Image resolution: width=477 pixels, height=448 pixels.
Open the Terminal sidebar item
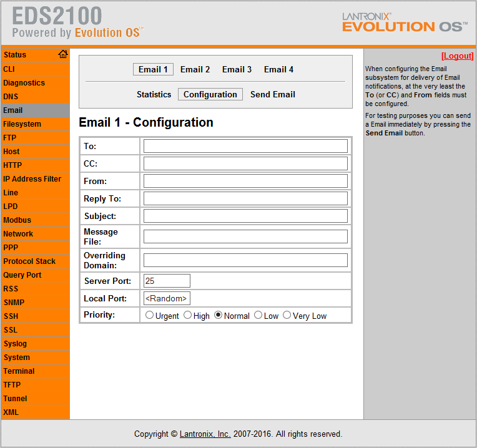[35, 371]
